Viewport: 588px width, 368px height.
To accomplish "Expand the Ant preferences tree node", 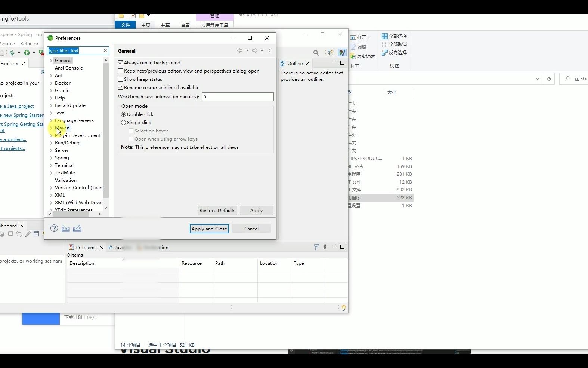I will [x=51, y=75].
